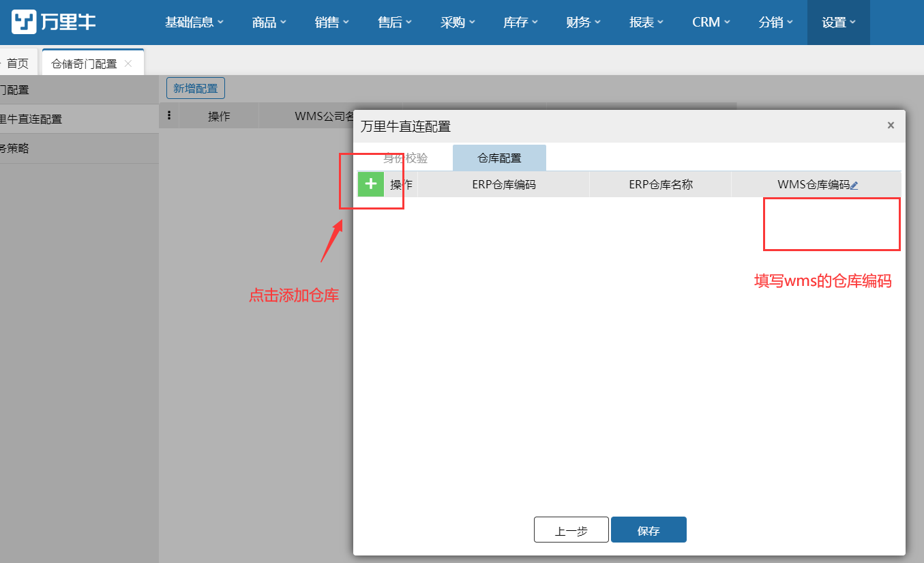This screenshot has width=924, height=563.
Task: Select the 仓库配置 tab
Action: [x=499, y=158]
